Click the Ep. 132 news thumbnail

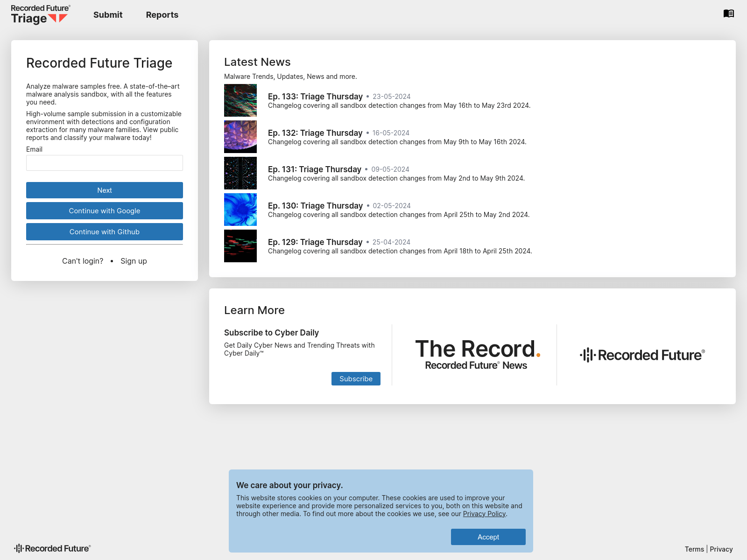pyautogui.click(x=240, y=137)
